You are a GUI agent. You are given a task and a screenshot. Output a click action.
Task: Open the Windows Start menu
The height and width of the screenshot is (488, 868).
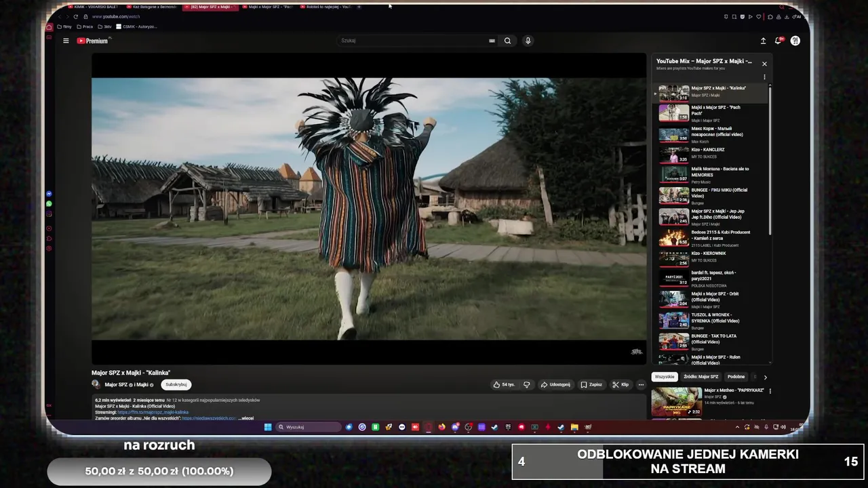(x=268, y=427)
